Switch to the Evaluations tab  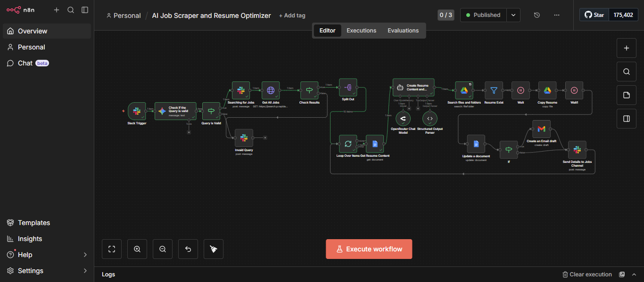point(403,31)
